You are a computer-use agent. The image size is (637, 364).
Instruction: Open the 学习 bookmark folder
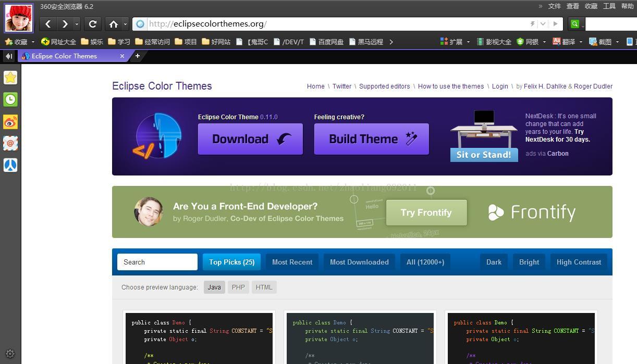(119, 42)
